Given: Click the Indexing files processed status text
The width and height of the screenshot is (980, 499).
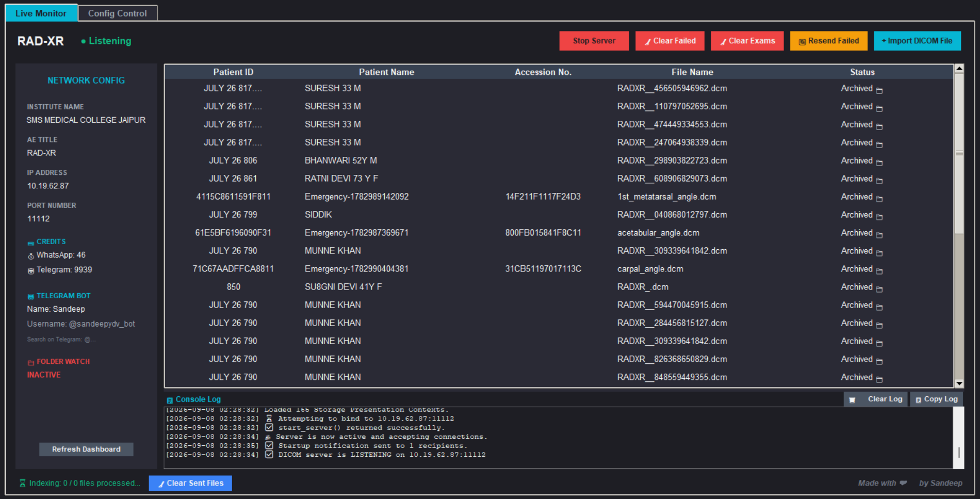Looking at the screenshot, I should tap(85, 484).
